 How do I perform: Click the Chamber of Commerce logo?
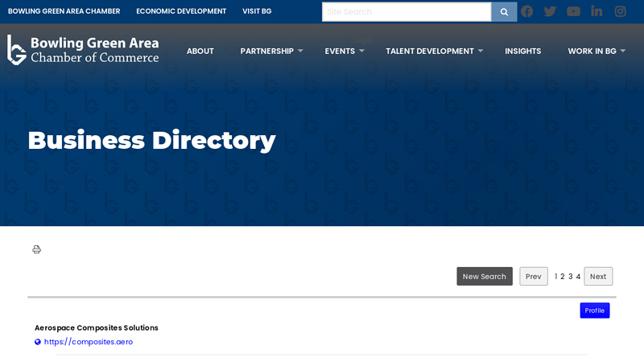pos(83,50)
